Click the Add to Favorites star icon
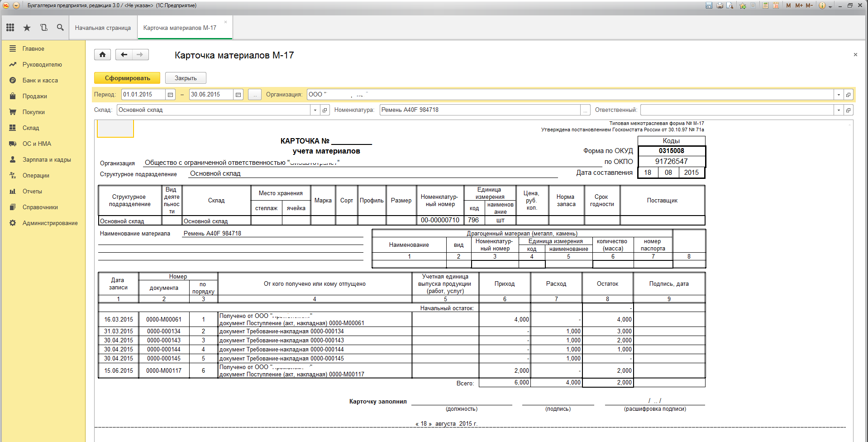 (x=743, y=5)
